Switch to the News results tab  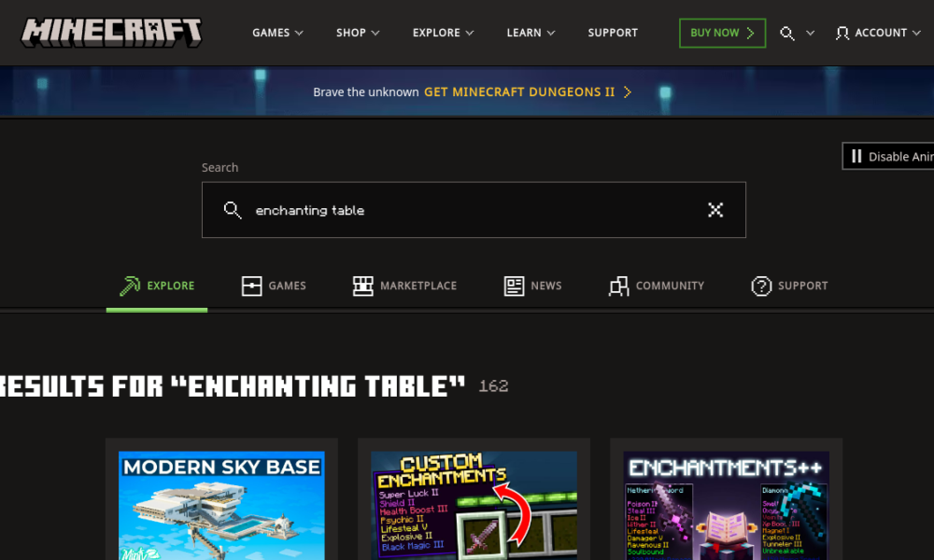[x=532, y=286]
